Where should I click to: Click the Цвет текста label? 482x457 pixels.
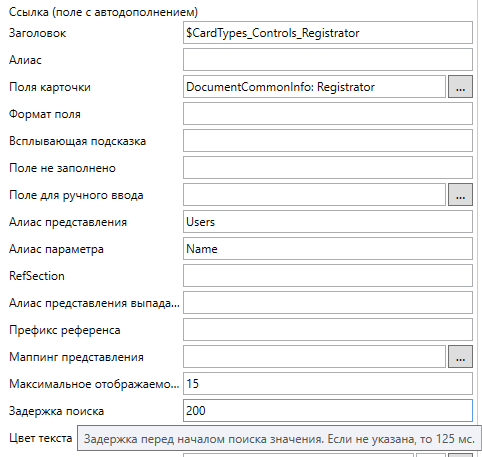point(40,438)
